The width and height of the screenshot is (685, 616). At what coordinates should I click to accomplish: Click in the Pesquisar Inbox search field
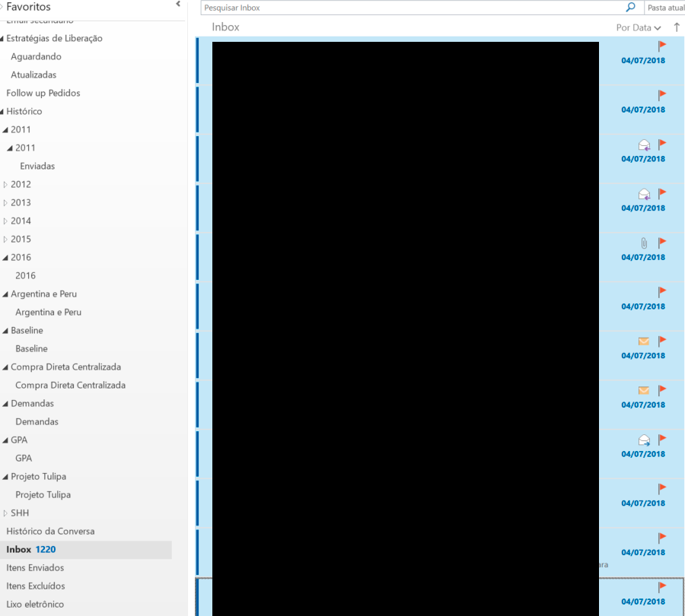click(x=413, y=8)
